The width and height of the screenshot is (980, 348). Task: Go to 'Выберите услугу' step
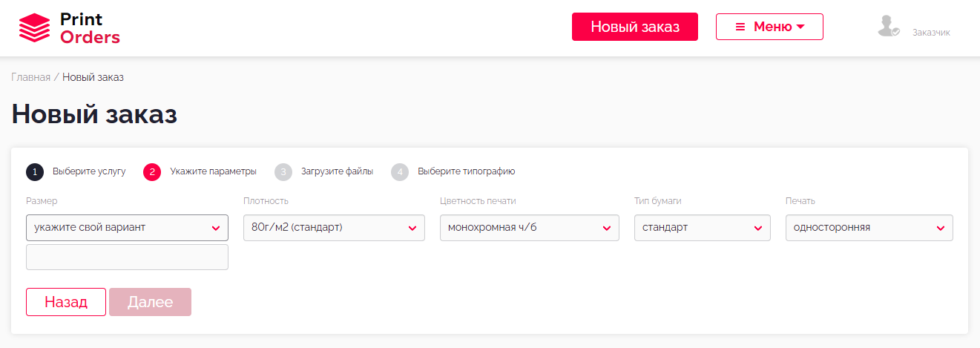[x=89, y=171]
